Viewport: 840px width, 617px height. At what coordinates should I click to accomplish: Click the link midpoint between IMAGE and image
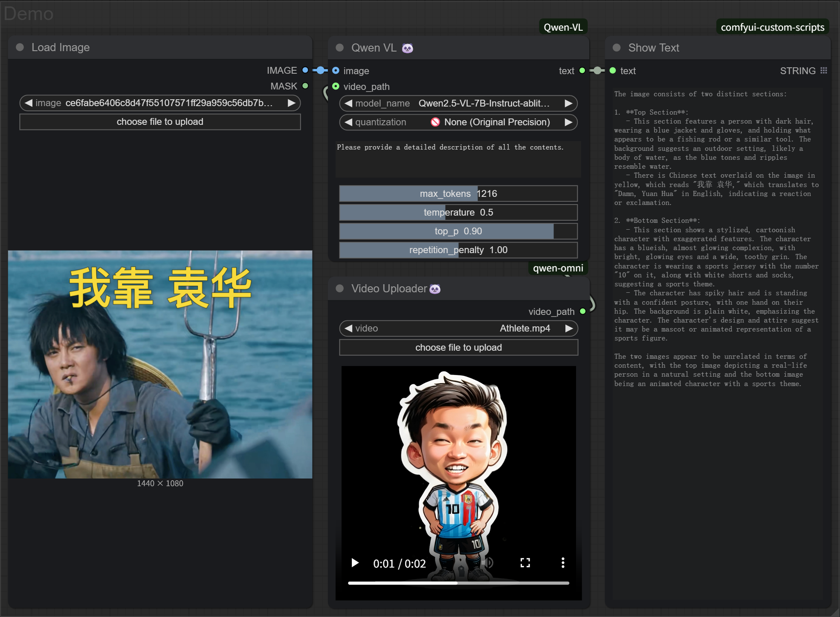[x=320, y=70]
